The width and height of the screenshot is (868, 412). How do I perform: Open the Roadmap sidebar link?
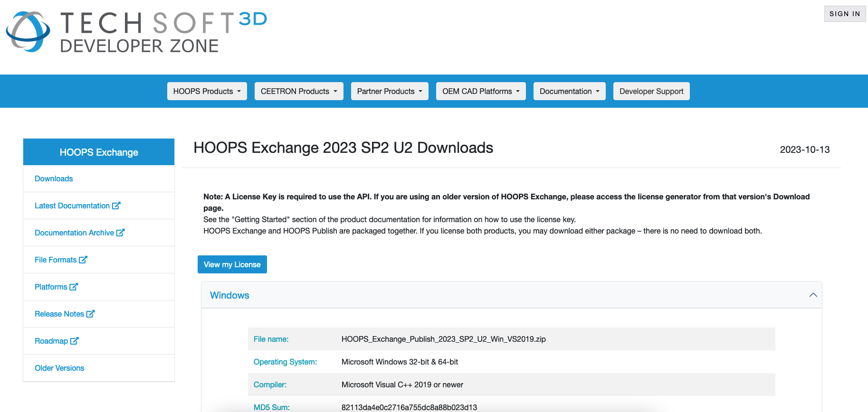click(x=51, y=341)
